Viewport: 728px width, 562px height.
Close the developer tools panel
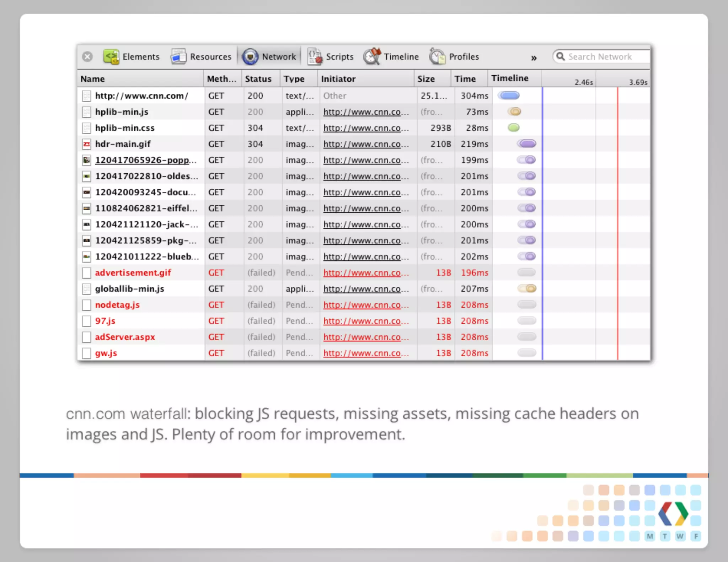[x=87, y=57]
